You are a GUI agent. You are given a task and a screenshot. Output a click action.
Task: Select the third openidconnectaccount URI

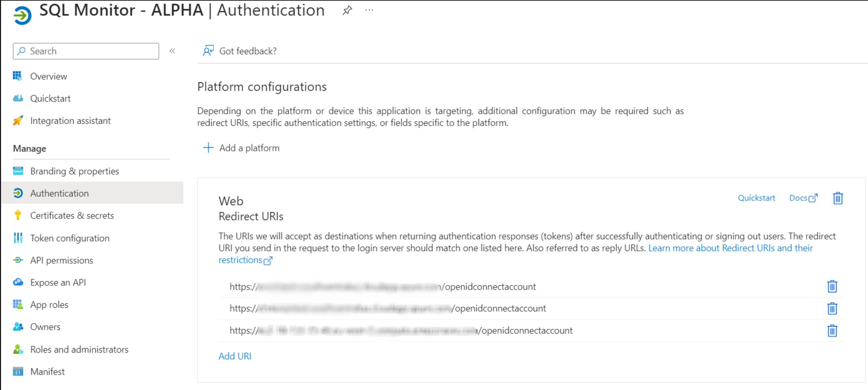click(401, 330)
